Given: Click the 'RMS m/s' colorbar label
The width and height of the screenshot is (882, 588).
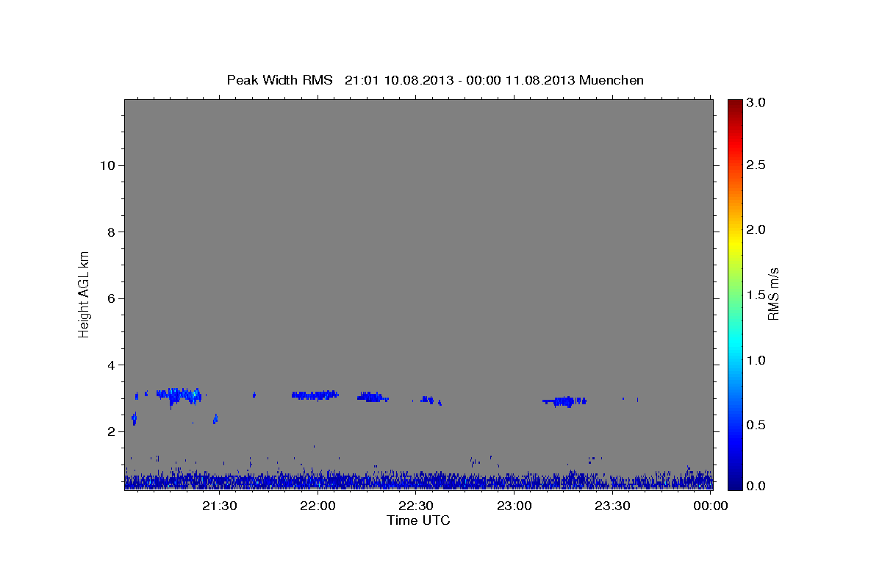Looking at the screenshot, I should pyautogui.click(x=772, y=294).
